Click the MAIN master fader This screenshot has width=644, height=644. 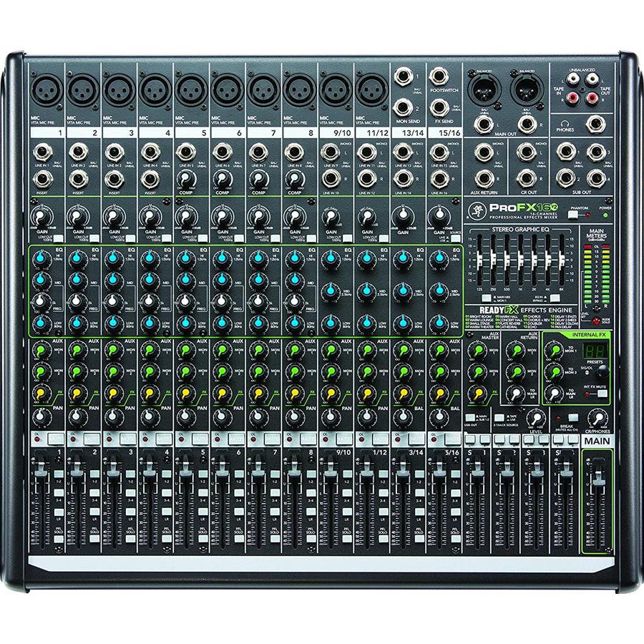pos(597,477)
